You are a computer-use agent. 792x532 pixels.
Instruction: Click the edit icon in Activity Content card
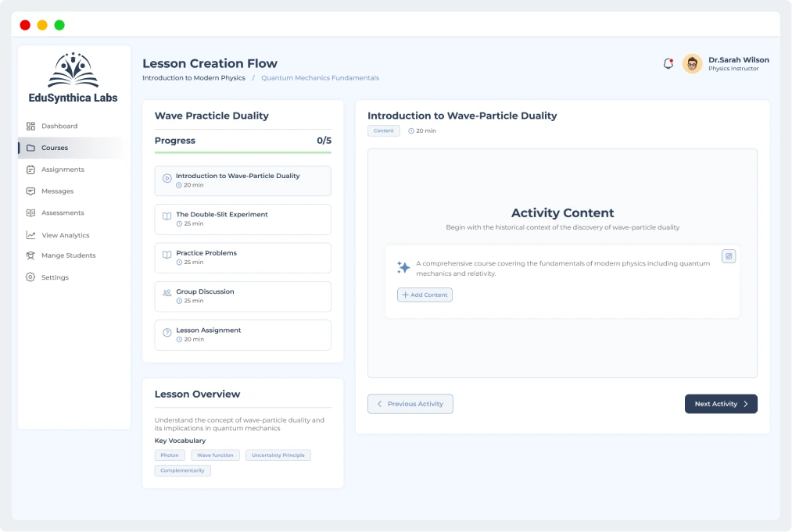[728, 256]
